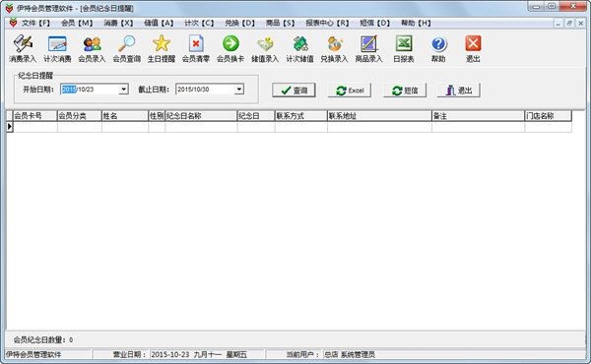Screen dimensions: 591x364
Task: Open the 商品录入 toolbar icon
Action: coord(369,48)
